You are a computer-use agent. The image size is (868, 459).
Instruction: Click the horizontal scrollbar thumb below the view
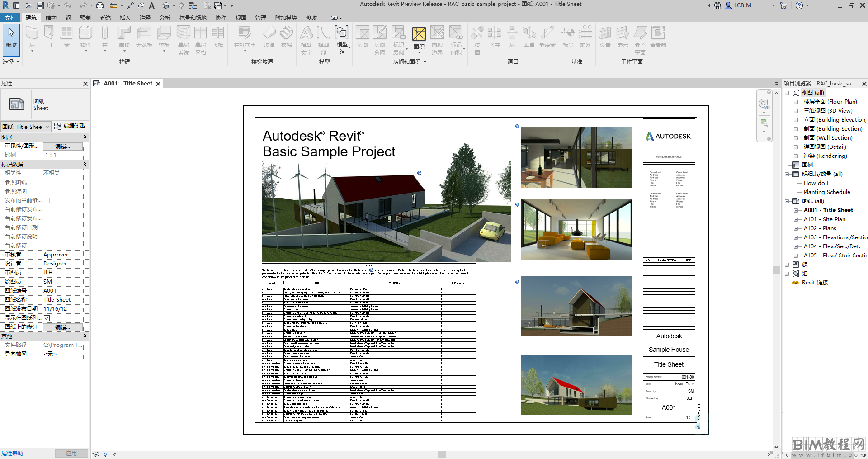[442, 454]
